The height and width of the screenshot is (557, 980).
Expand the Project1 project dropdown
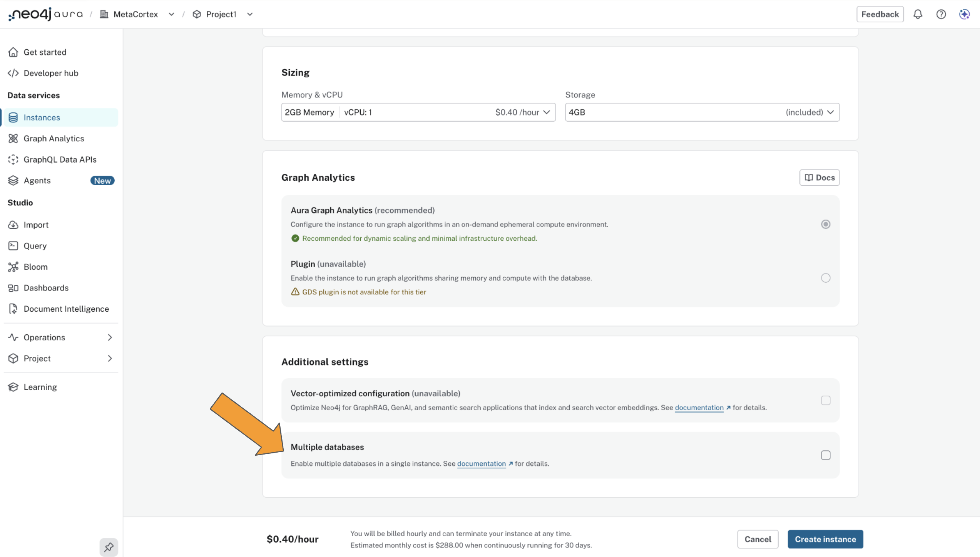point(250,14)
